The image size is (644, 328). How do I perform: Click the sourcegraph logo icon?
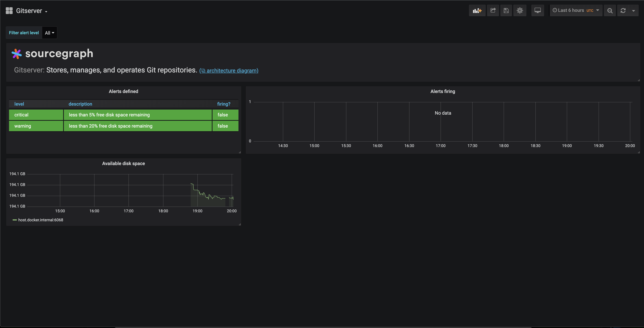pyautogui.click(x=16, y=54)
